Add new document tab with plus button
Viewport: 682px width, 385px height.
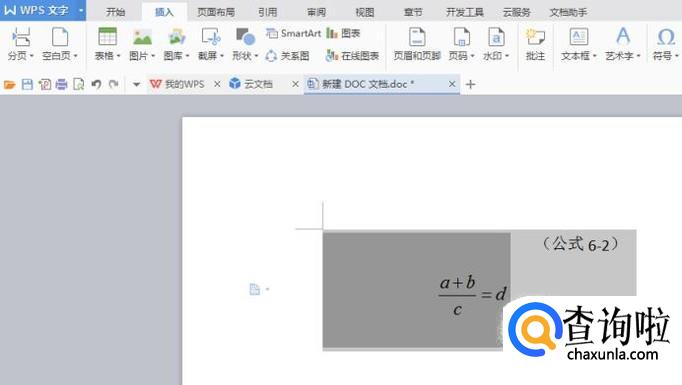coord(470,84)
